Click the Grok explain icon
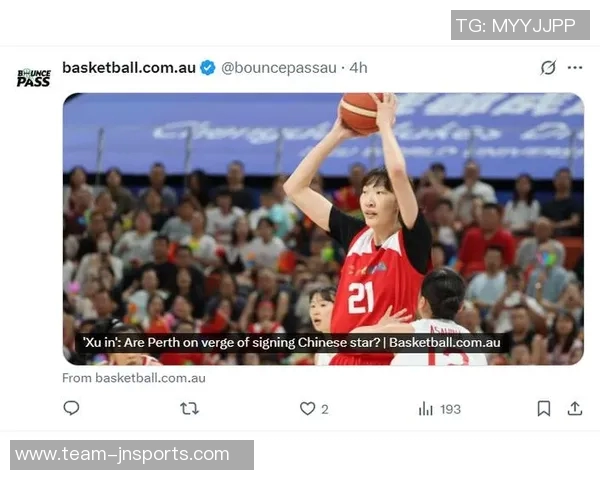Viewport: 600px width, 480px height. click(548, 68)
